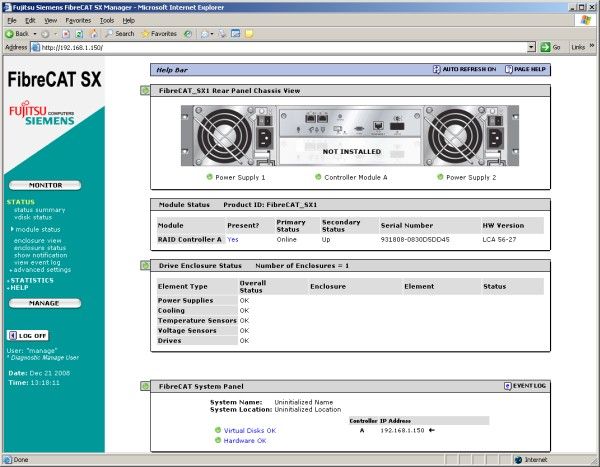Select view event log in sidebar
Viewport: 600px width, 467px height.
click(x=37, y=262)
